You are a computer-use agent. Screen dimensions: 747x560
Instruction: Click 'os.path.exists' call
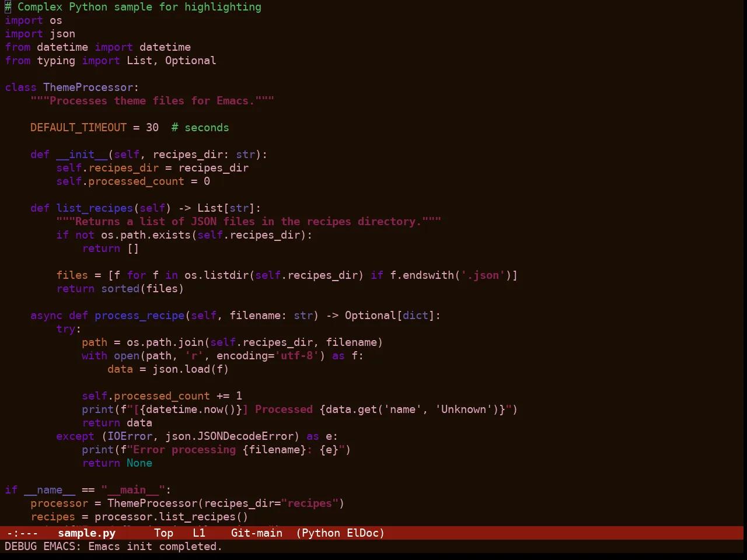(x=146, y=235)
